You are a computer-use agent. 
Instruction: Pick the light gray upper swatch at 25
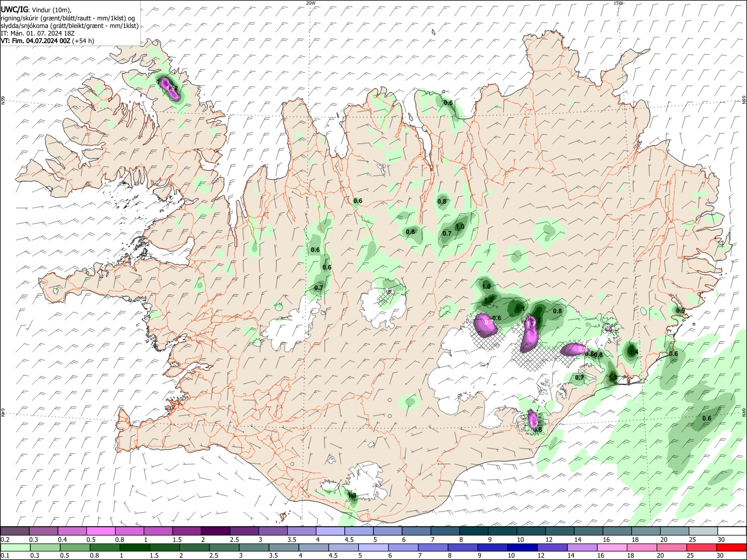click(703, 531)
